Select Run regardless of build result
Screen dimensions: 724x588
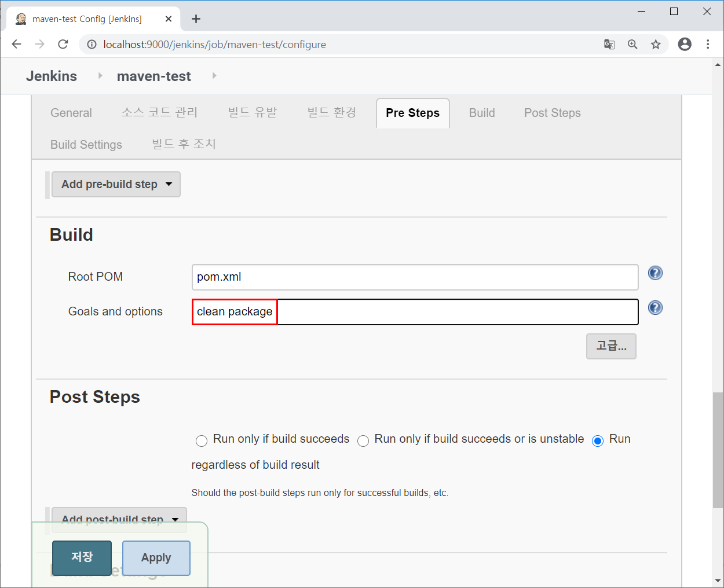(x=598, y=441)
